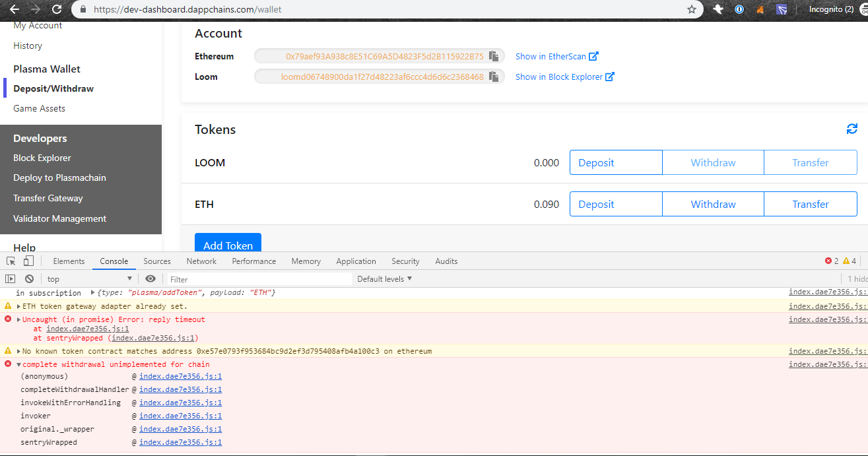Image resolution: width=868 pixels, height=456 pixels.
Task: Open Show in EtherScan link
Action: (x=552, y=56)
